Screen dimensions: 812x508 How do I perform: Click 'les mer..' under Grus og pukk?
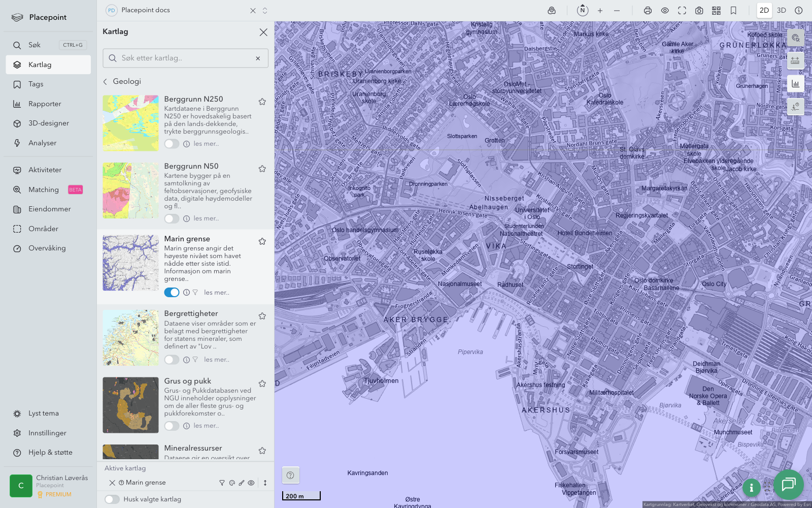click(x=206, y=426)
